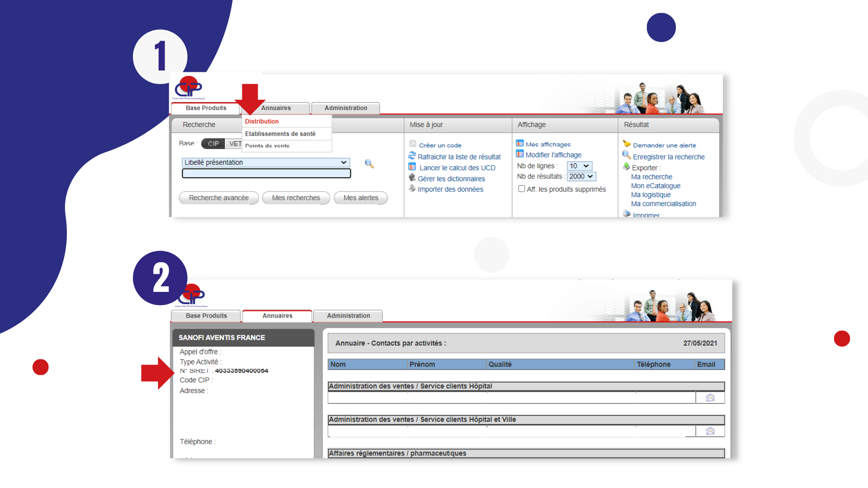The height and width of the screenshot is (488, 868).
Task: Click the Rafraichir la liste refresh icon
Action: pyautogui.click(x=412, y=156)
